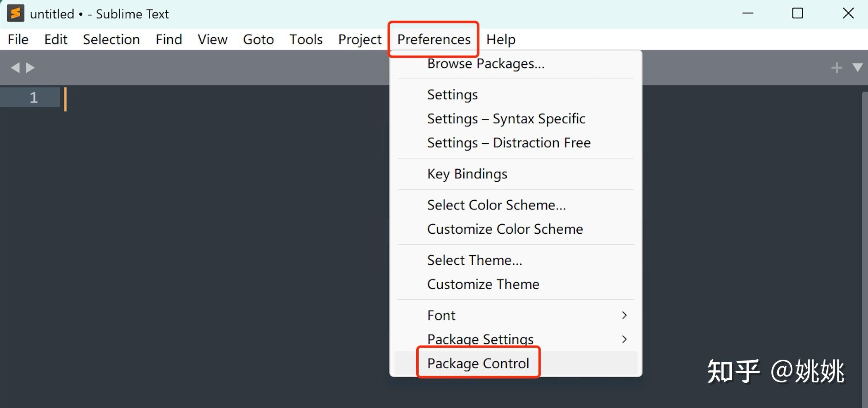Viewport: 868px width, 408px height.
Task: Open Package Control from the Preferences menu
Action: point(478,363)
